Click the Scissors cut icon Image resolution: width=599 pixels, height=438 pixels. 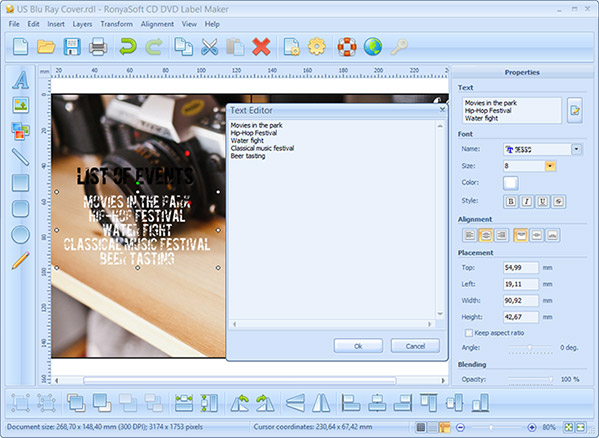pyautogui.click(x=209, y=47)
